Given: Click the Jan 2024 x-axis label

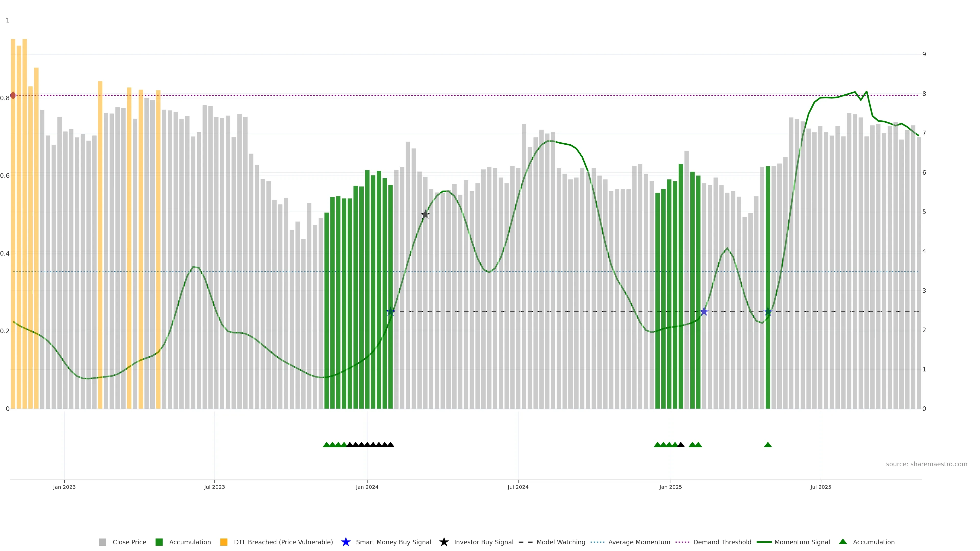Looking at the screenshot, I should coord(367,487).
